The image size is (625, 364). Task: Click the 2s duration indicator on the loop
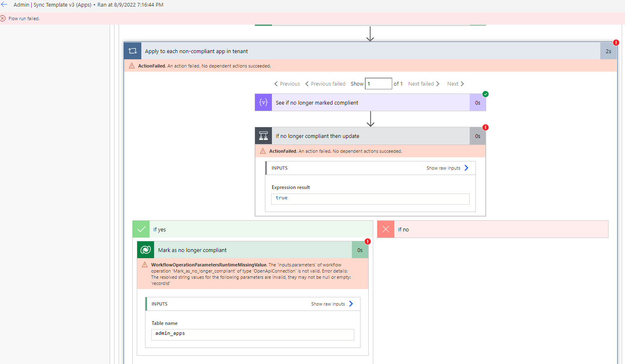point(608,50)
